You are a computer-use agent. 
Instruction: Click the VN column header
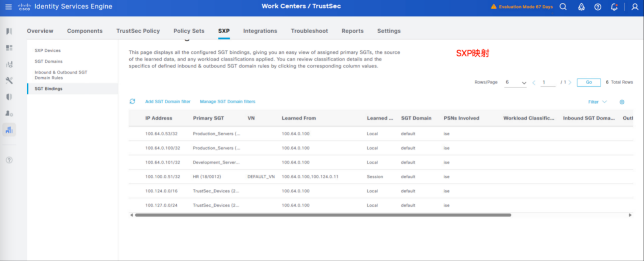click(251, 118)
